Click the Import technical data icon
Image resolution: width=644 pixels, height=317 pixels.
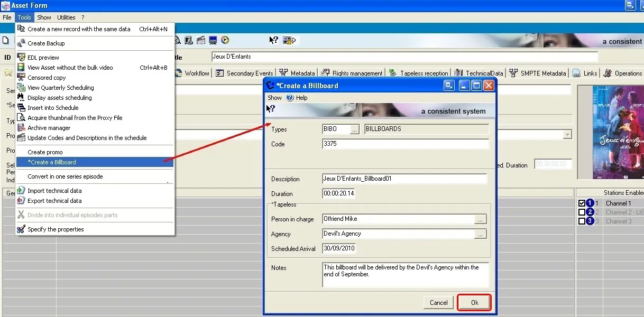tap(21, 191)
